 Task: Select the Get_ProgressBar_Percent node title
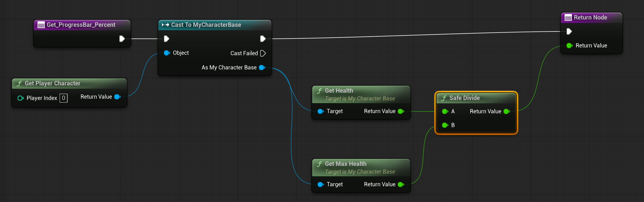point(81,25)
